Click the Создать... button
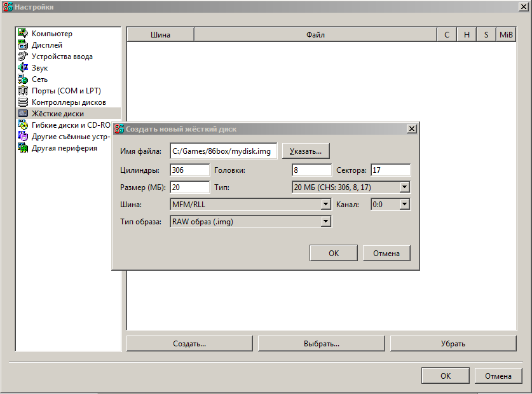Screen dimensions: 532x394 189,343
